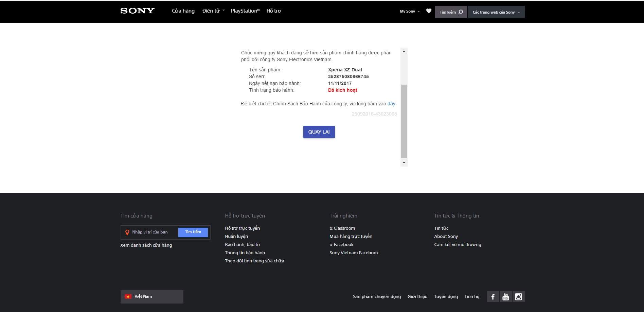The height and width of the screenshot is (312, 644).
Task: Click the location pin icon in store finder
Action: click(127, 232)
